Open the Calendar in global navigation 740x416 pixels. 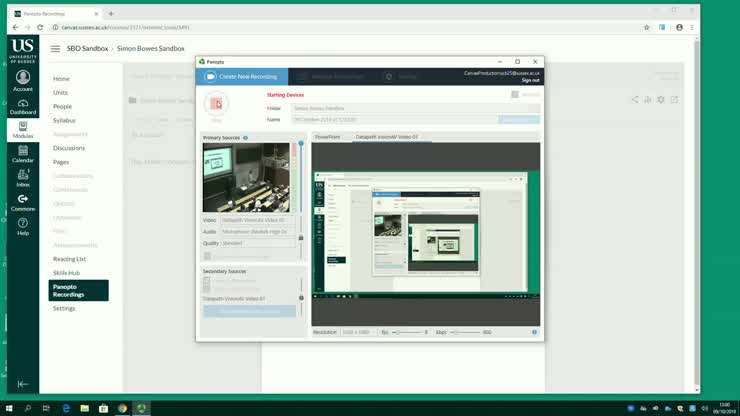23,154
